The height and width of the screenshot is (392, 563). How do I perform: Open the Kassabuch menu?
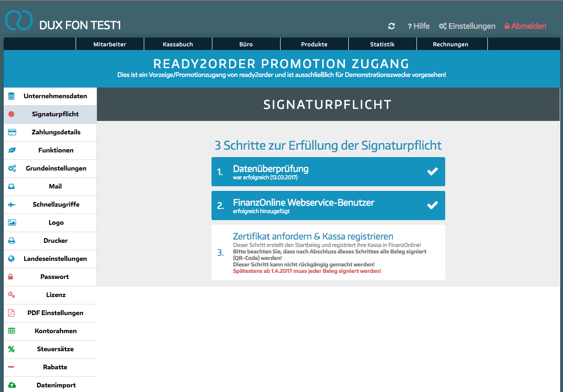[x=178, y=44]
